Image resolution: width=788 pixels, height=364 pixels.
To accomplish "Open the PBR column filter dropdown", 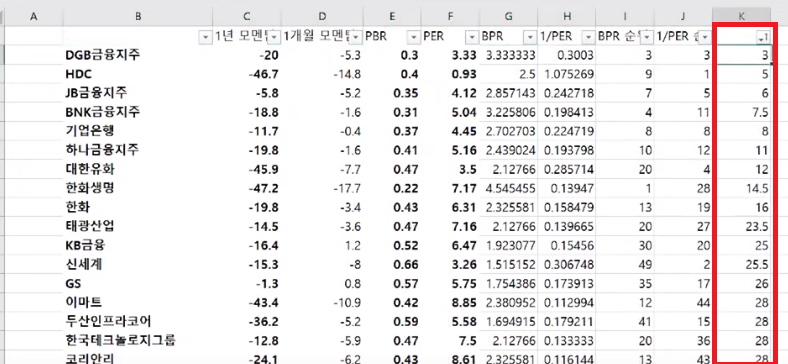I will [413, 37].
